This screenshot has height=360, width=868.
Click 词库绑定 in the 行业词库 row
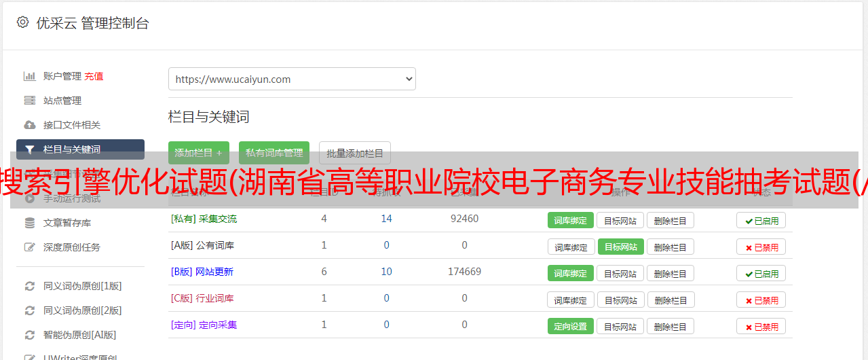(571, 300)
